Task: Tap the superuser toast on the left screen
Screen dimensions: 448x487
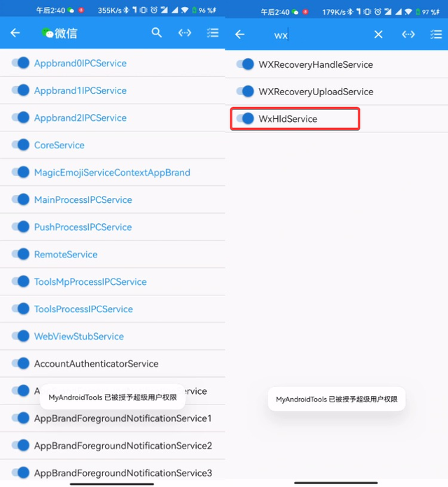Action: [x=113, y=397]
